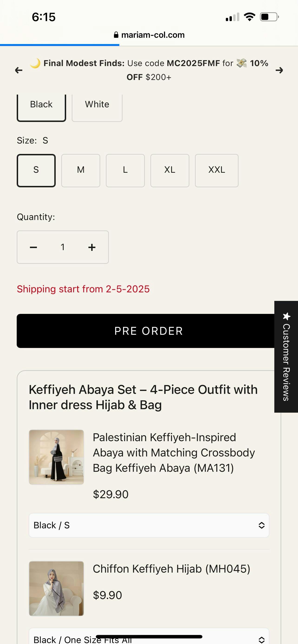The image size is (298, 644).
Task: Choose size M
Action: click(x=81, y=170)
